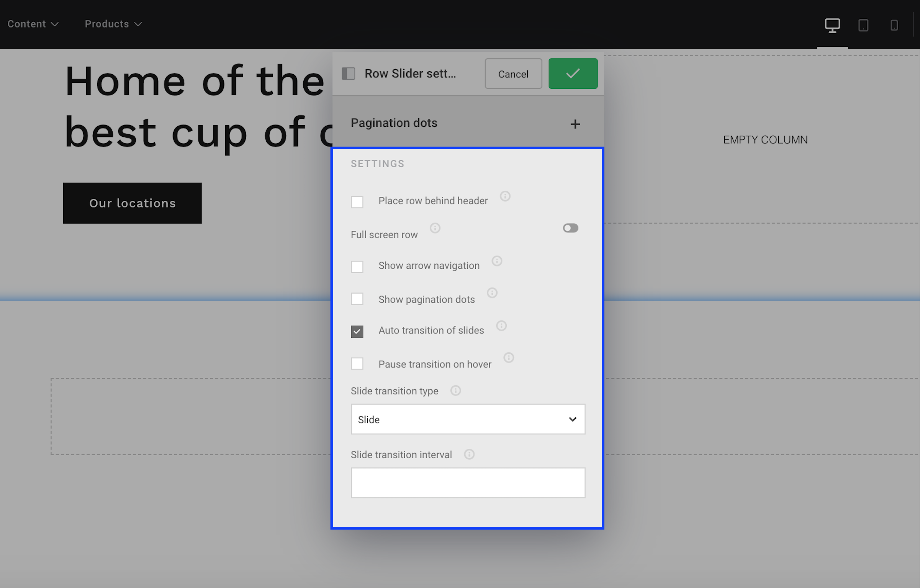Click info icon next to Full screen row

(x=435, y=228)
